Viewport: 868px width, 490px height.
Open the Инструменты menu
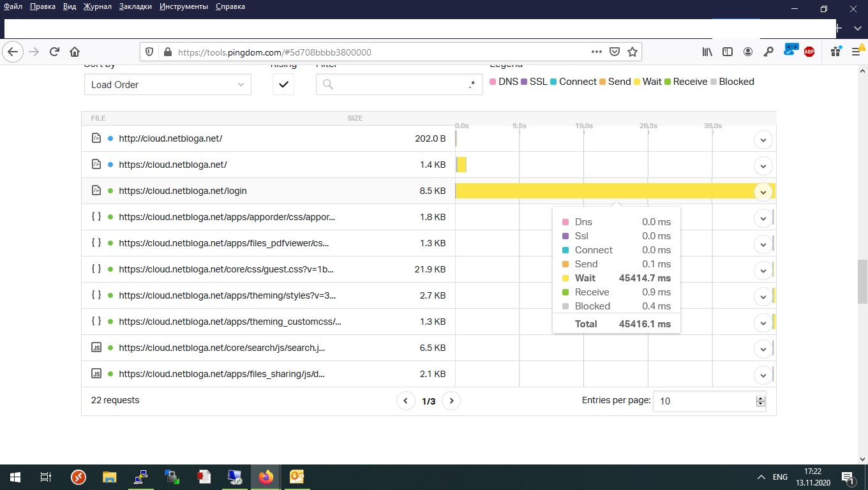(184, 6)
